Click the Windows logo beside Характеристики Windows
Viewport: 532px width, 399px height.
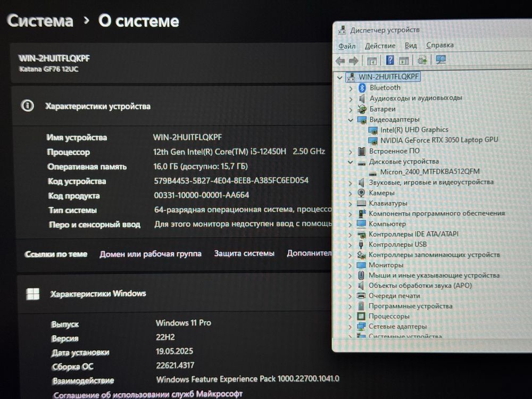(33, 294)
